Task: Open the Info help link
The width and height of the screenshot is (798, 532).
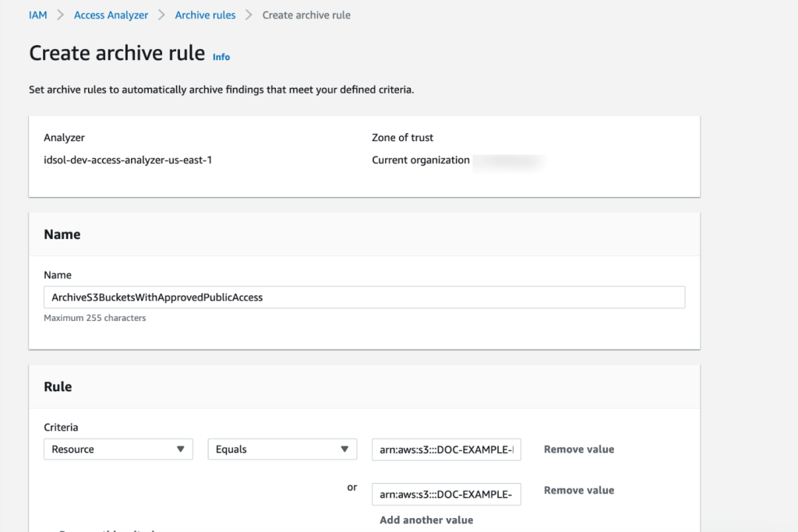Action: click(x=221, y=57)
